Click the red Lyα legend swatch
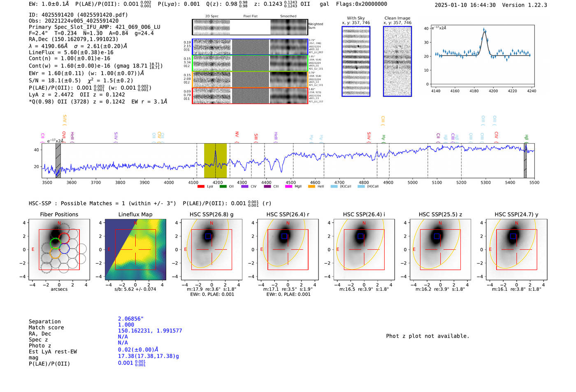The width and height of the screenshot is (576, 392). click(201, 187)
